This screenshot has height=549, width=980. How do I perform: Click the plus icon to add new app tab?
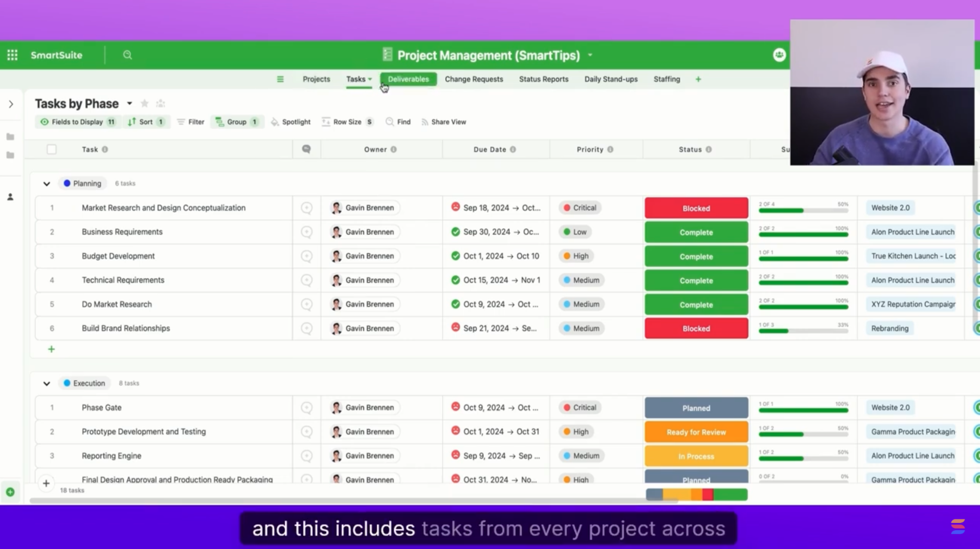[x=698, y=79]
